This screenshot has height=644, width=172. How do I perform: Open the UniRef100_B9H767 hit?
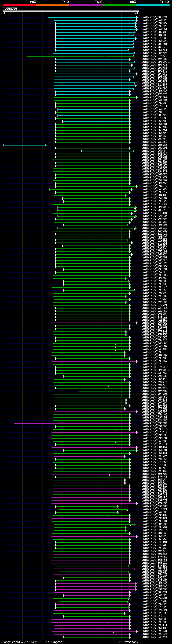[x=154, y=361]
